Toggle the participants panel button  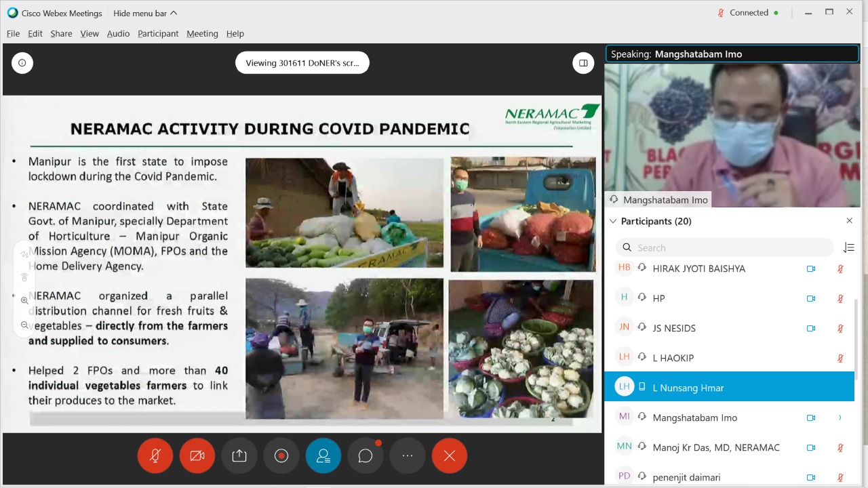coord(323,455)
